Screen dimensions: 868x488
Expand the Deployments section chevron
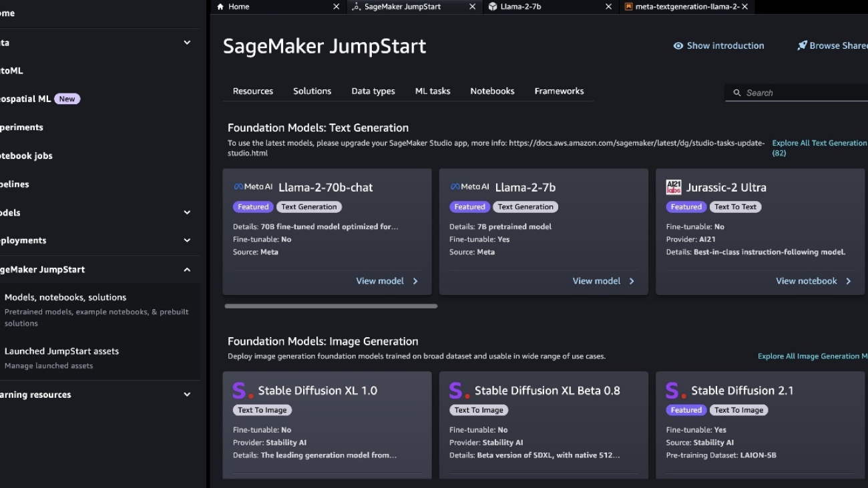[x=187, y=240]
